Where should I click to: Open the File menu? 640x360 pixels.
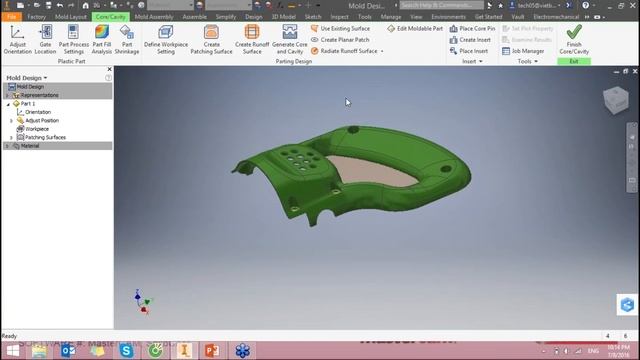[x=11, y=17]
